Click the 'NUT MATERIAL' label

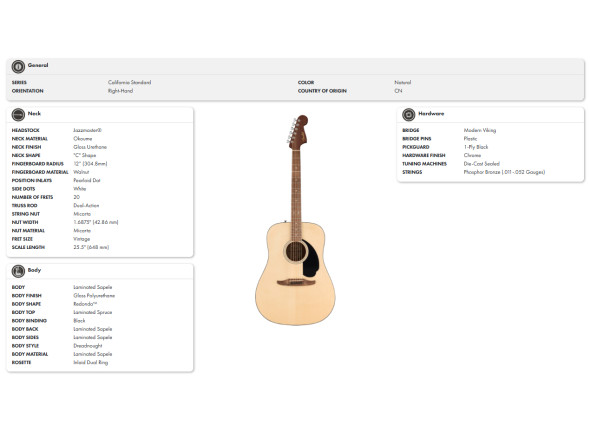click(x=28, y=231)
